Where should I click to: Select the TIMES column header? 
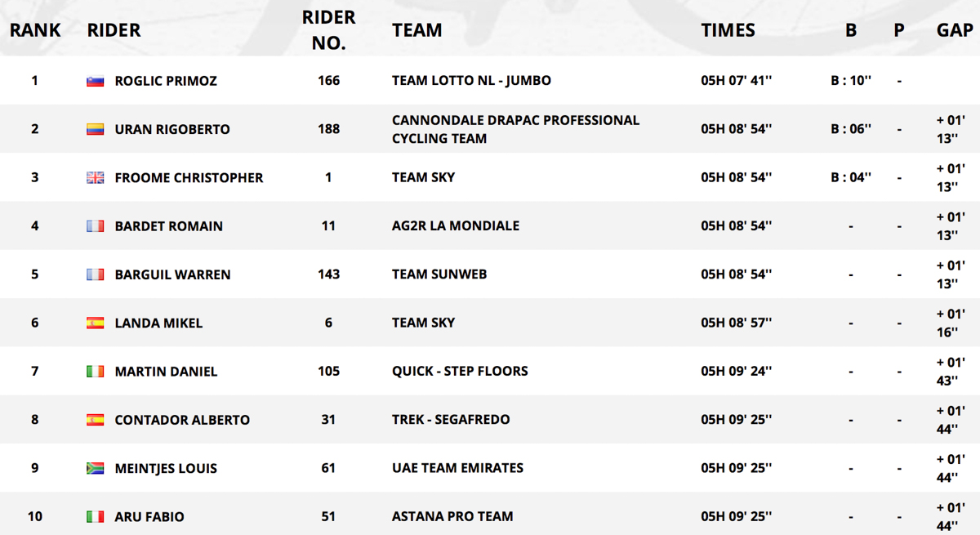click(728, 30)
